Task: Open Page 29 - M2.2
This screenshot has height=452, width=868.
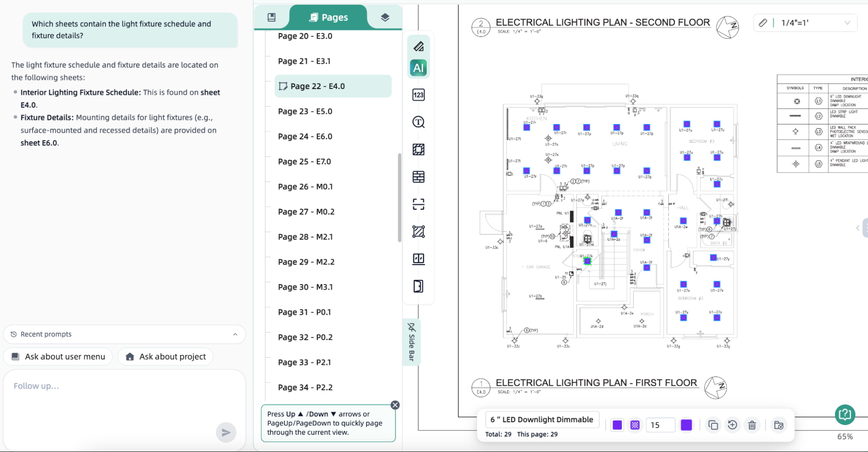Action: click(306, 262)
